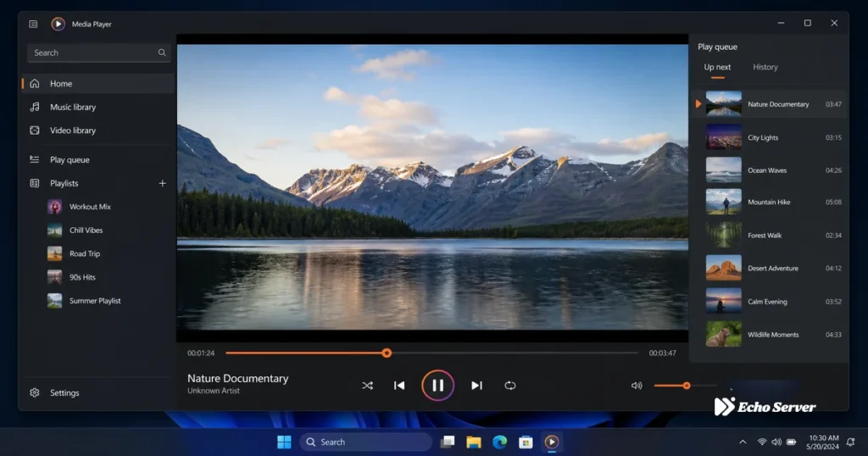Open Windows Start menu

[x=284, y=442]
